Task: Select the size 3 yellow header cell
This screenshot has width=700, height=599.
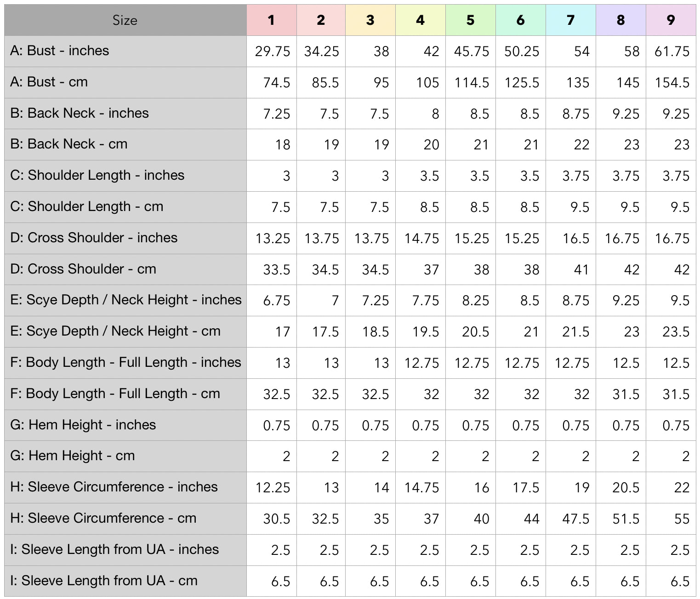Action: [370, 20]
